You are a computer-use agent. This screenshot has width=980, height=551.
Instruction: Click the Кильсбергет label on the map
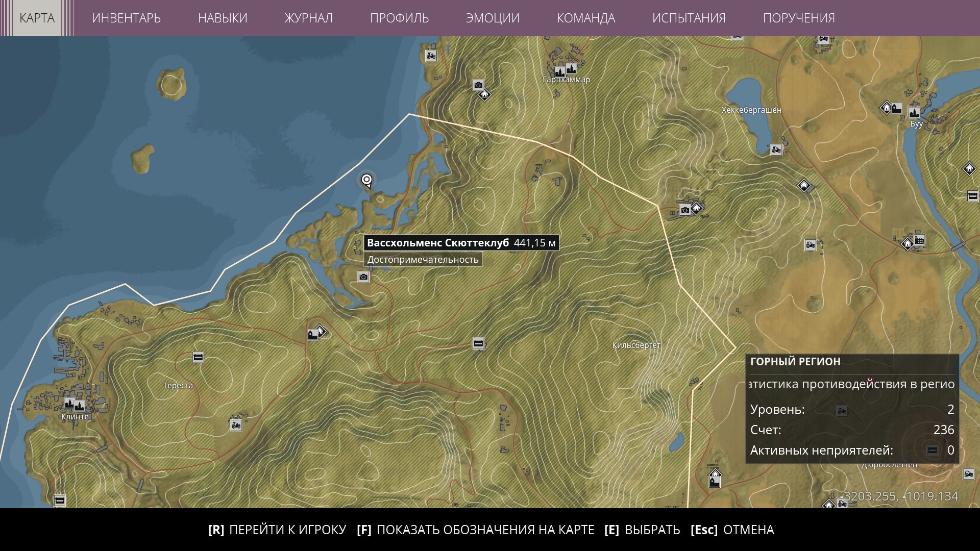point(636,345)
